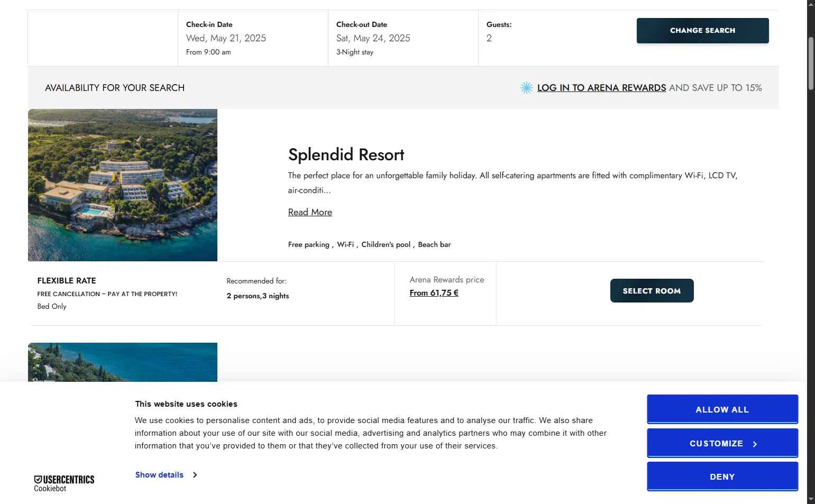This screenshot has width=815, height=504.
Task: Click the Usercentrics Cookiebot logo
Action: tap(64, 483)
